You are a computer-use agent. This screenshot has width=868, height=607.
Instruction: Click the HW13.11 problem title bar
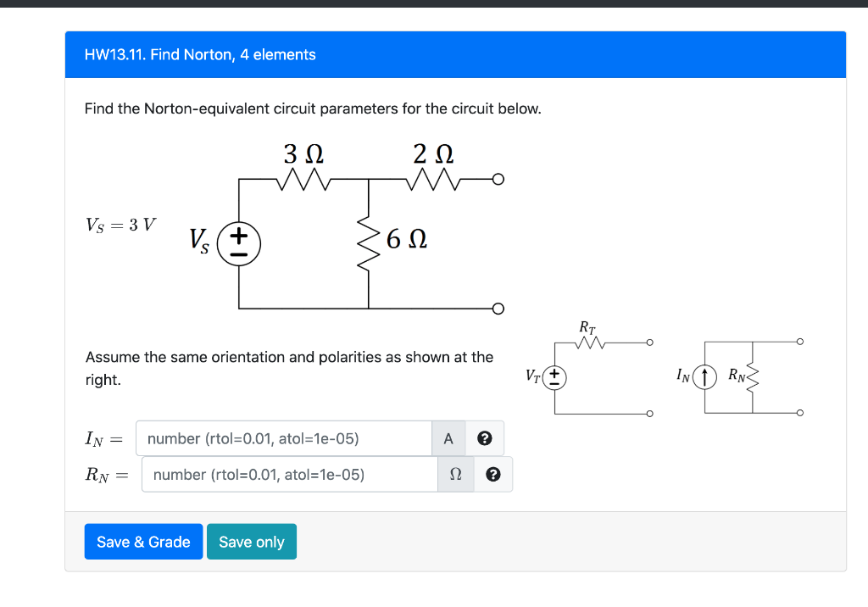click(x=199, y=54)
